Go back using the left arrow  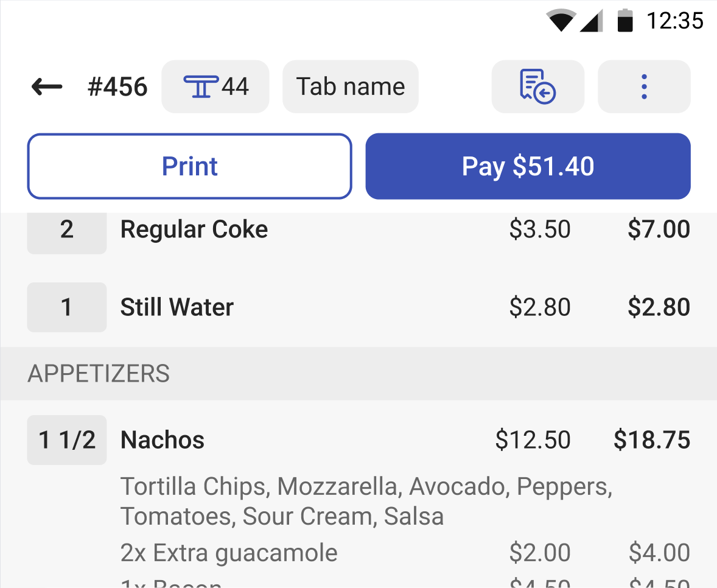(47, 87)
